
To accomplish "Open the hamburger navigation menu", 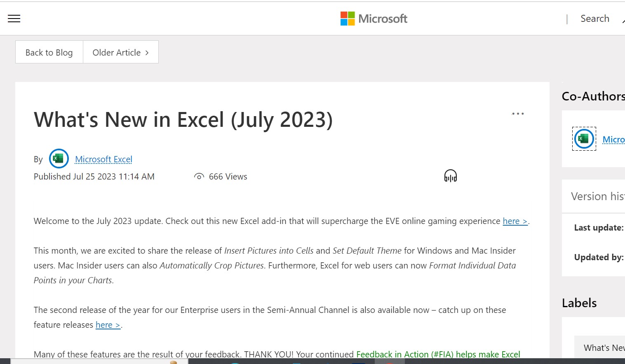I will [14, 19].
